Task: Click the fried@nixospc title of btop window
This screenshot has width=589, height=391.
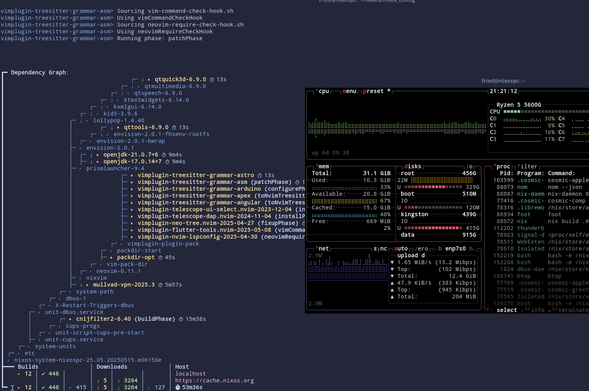Action: point(503,81)
